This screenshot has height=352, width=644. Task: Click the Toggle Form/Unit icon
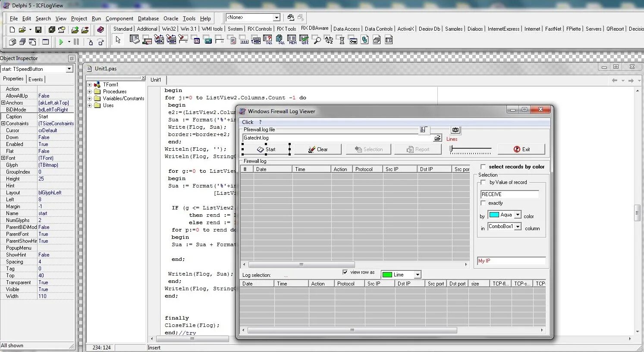point(32,42)
